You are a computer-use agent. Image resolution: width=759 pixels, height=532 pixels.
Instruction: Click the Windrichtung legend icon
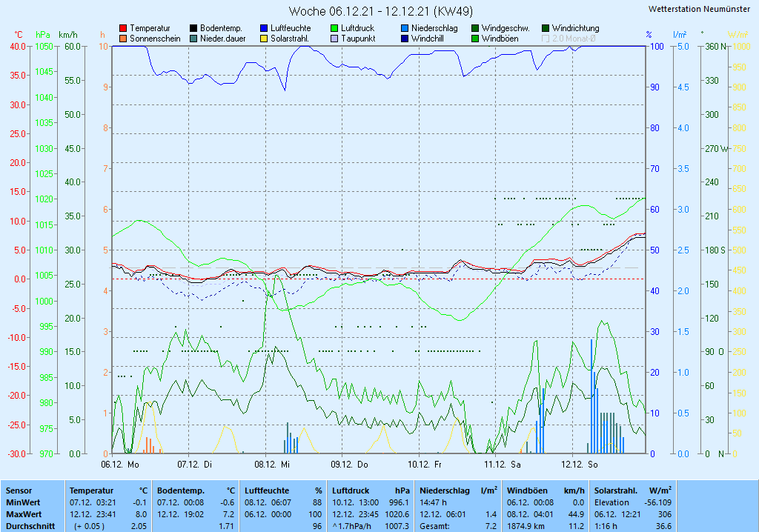(546, 28)
